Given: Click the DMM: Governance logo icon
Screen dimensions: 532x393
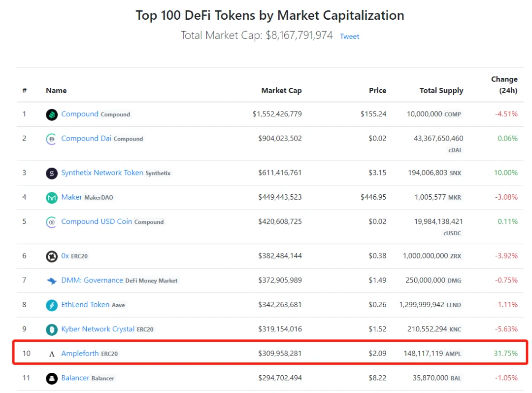Looking at the screenshot, I should pos(52,281).
